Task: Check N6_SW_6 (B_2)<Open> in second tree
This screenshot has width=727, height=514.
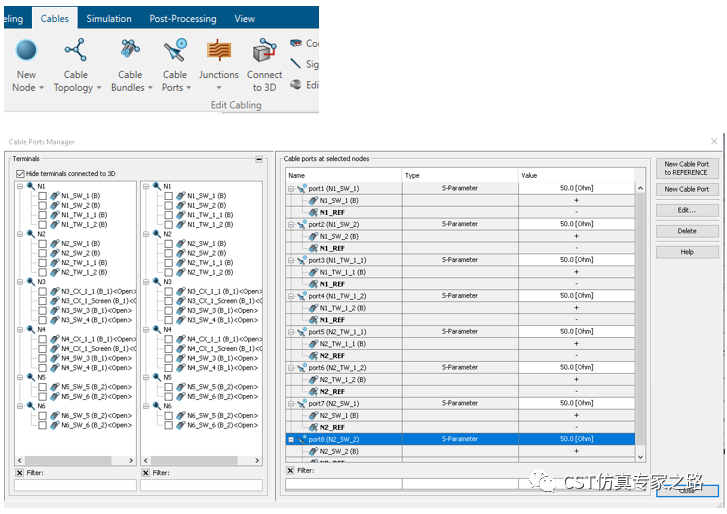Action: coord(168,425)
